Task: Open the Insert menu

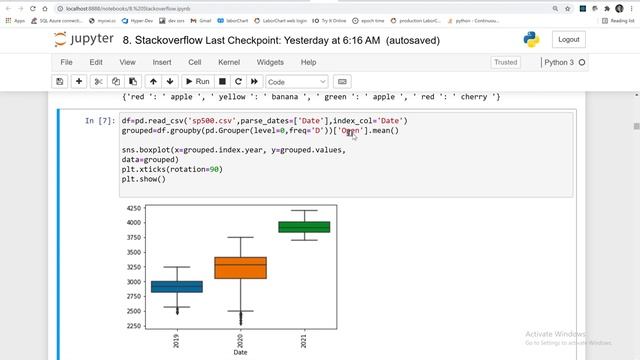Action: tap(162, 62)
